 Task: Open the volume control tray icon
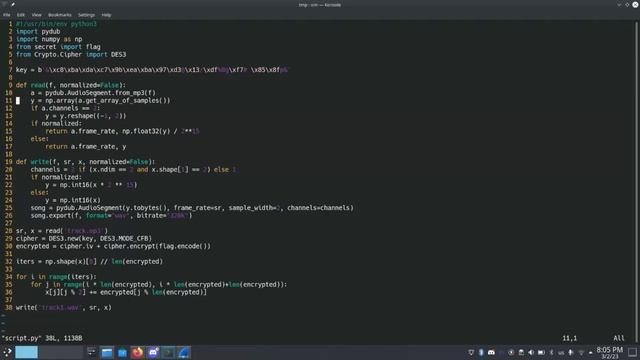pyautogui.click(x=531, y=352)
